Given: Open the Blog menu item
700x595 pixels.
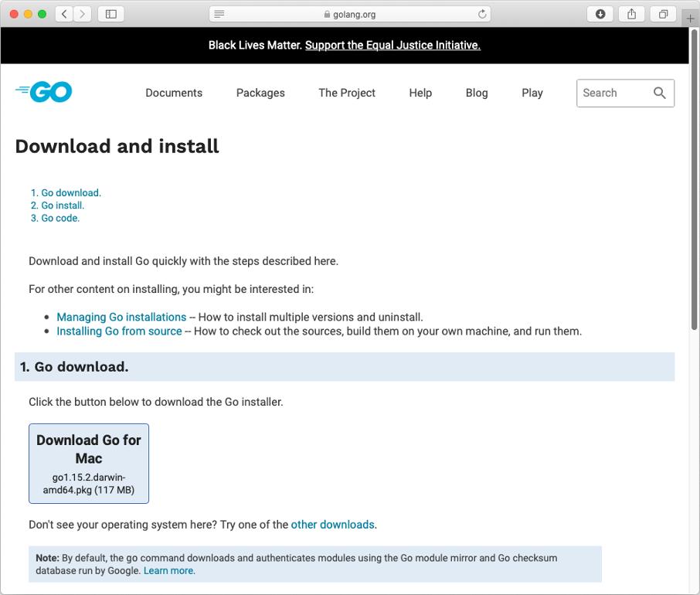Looking at the screenshot, I should coord(477,93).
